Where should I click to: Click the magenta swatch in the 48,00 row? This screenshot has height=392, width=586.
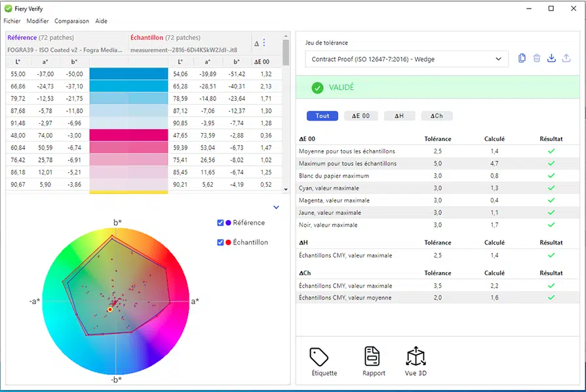pyautogui.click(x=128, y=135)
